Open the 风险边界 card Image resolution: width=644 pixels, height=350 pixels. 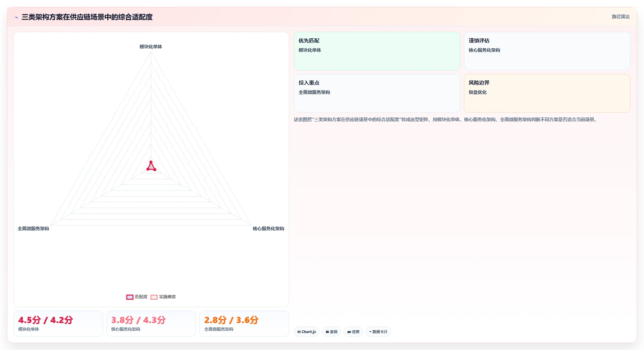point(547,93)
